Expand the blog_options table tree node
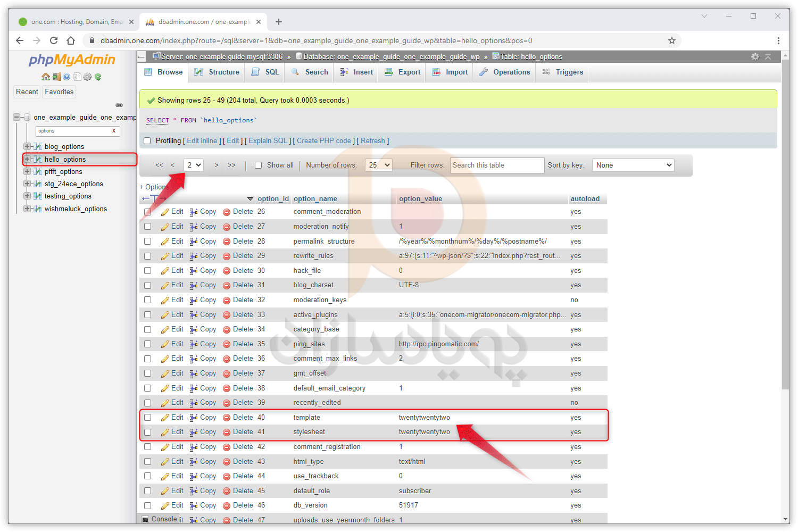Viewport: 798px width, 532px height. 27,146
